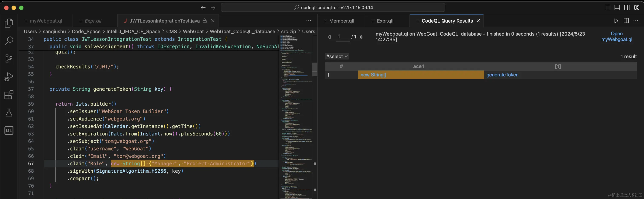The width and height of the screenshot is (644, 199).
Task: Click breadcrumb 'src.zip'
Action: pos(288,31)
